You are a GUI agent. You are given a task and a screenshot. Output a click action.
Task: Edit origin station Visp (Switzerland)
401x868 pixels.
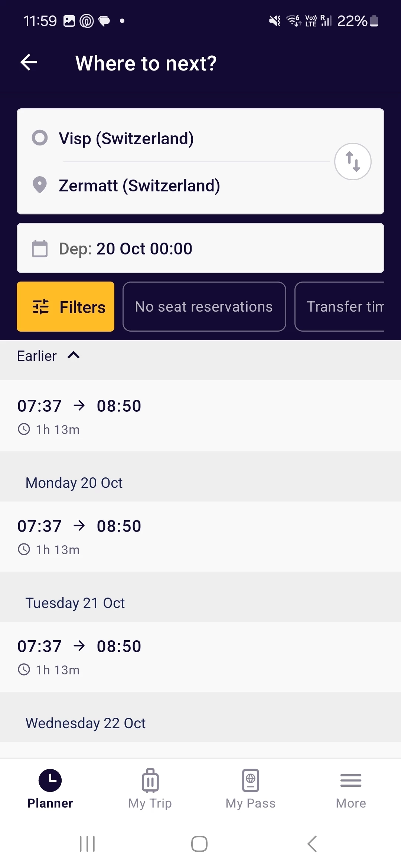(126, 139)
